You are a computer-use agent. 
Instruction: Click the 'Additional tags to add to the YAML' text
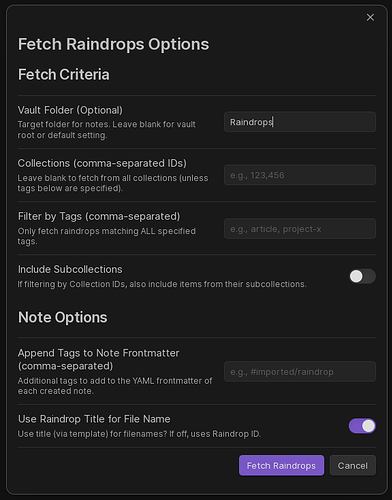[115, 386]
